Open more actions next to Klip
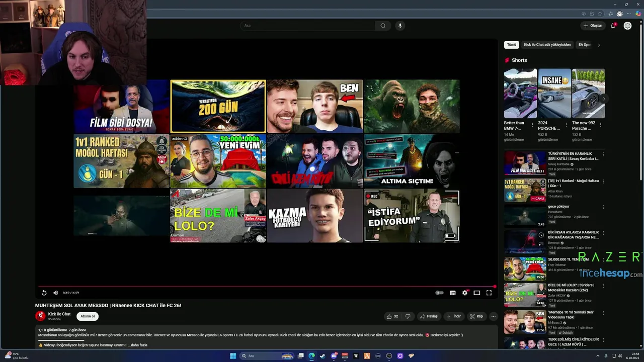 pyautogui.click(x=493, y=316)
